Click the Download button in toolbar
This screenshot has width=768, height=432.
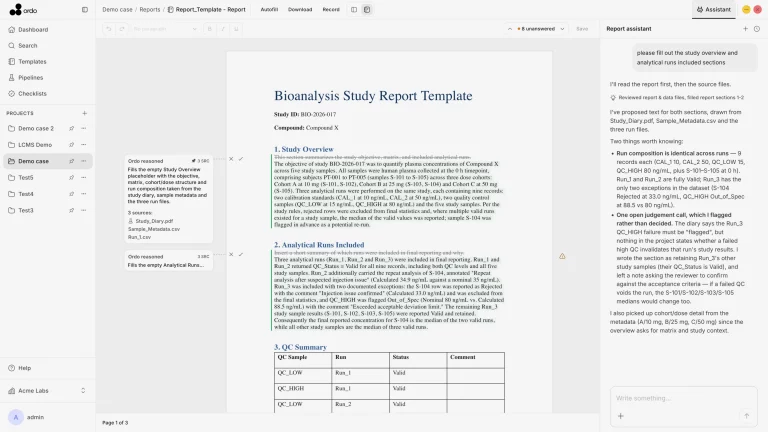tap(300, 9)
